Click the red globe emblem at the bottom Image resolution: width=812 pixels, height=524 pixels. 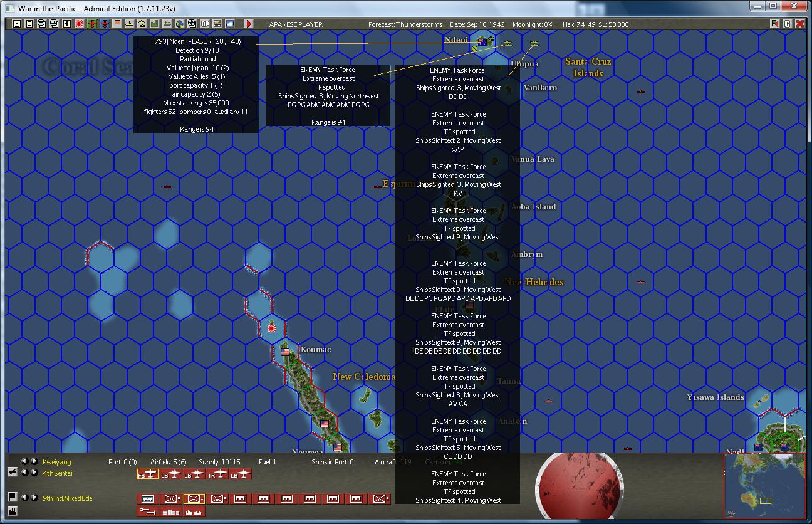[x=578, y=486]
